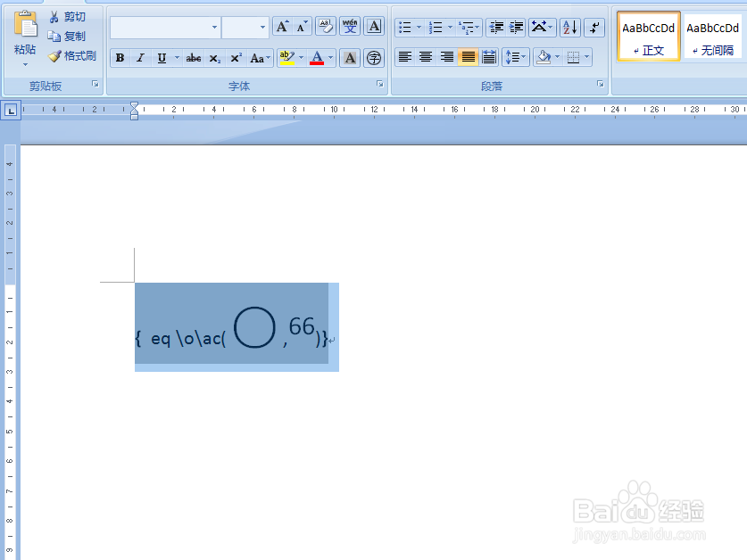Open the font size combo box
747x560 pixels.
coord(245,27)
